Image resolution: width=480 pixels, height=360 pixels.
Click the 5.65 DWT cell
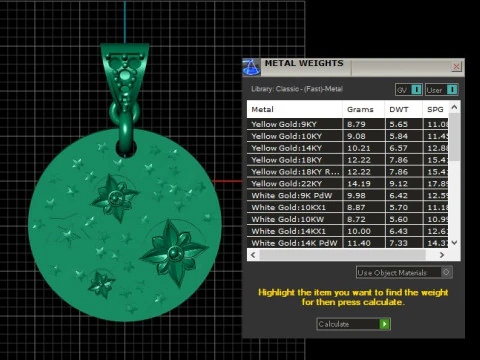(404, 124)
